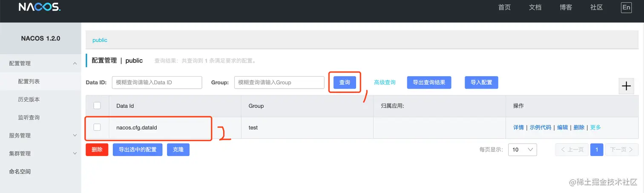Click the Data Id column header

pos(175,106)
